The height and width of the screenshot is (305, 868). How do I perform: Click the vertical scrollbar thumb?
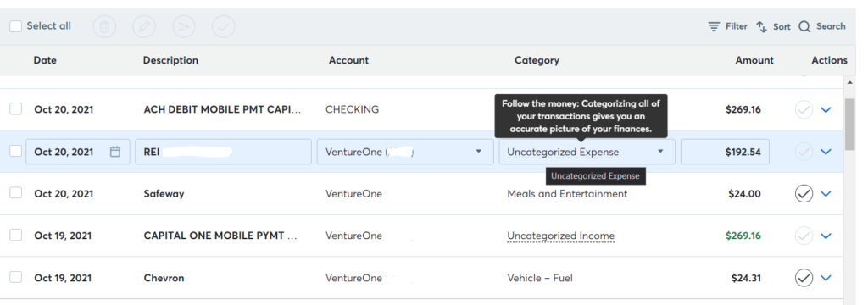pyautogui.click(x=850, y=124)
